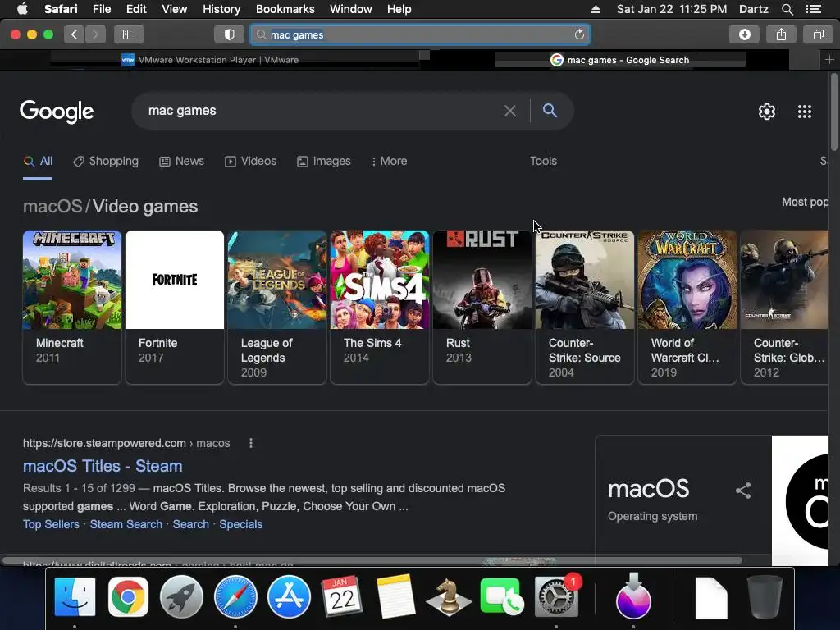The height and width of the screenshot is (630, 840).
Task: Open the privacy report shield icon
Action: click(230, 34)
